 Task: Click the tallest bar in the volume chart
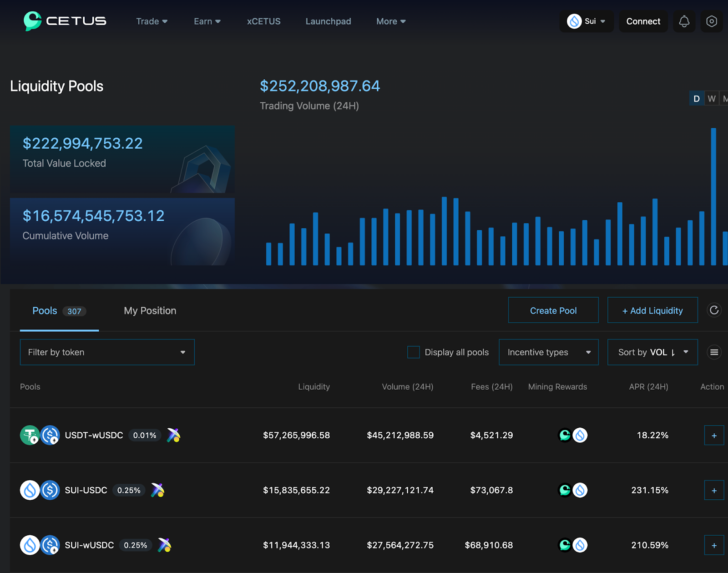(x=713, y=197)
